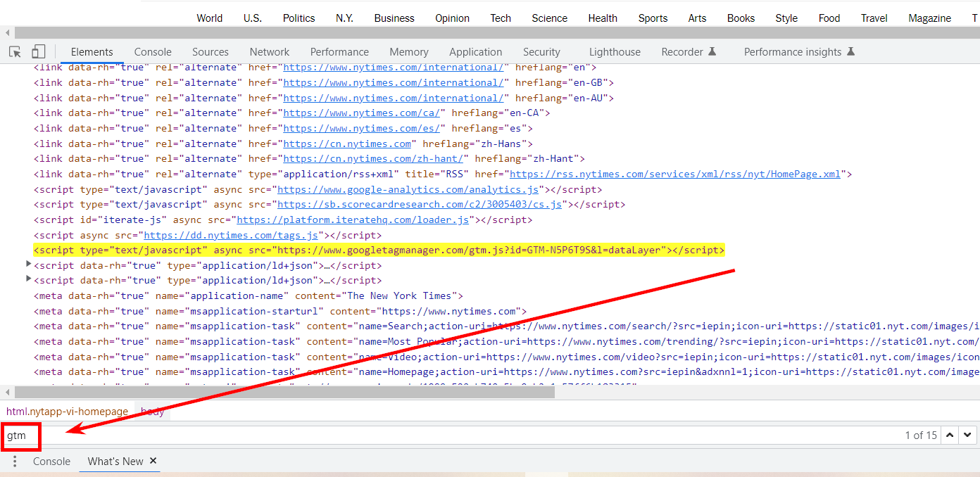The image size is (980, 477).
Task: Click the Performance insights tab
Action: click(x=799, y=52)
